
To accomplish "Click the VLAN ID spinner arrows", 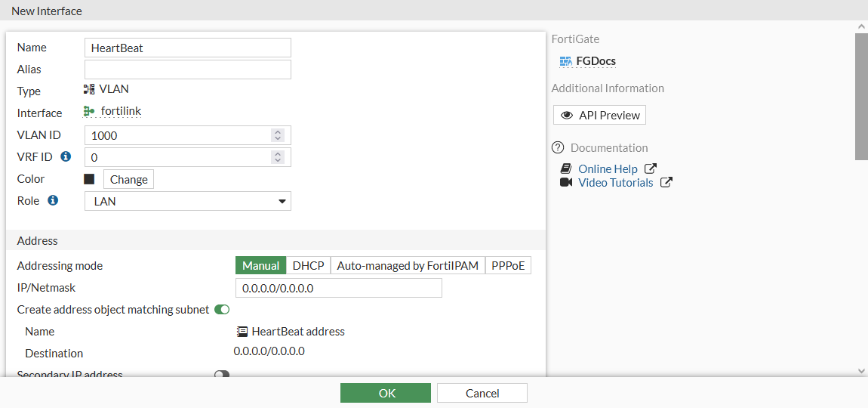I will tap(278, 136).
